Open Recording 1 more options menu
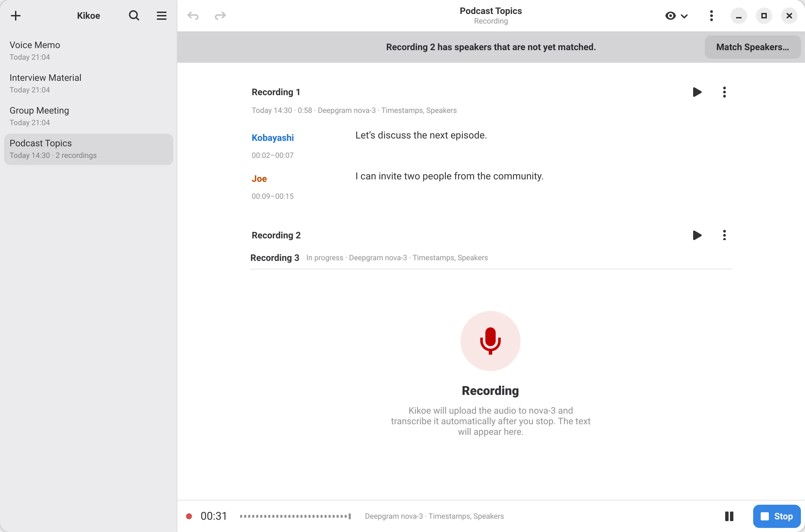 click(724, 92)
